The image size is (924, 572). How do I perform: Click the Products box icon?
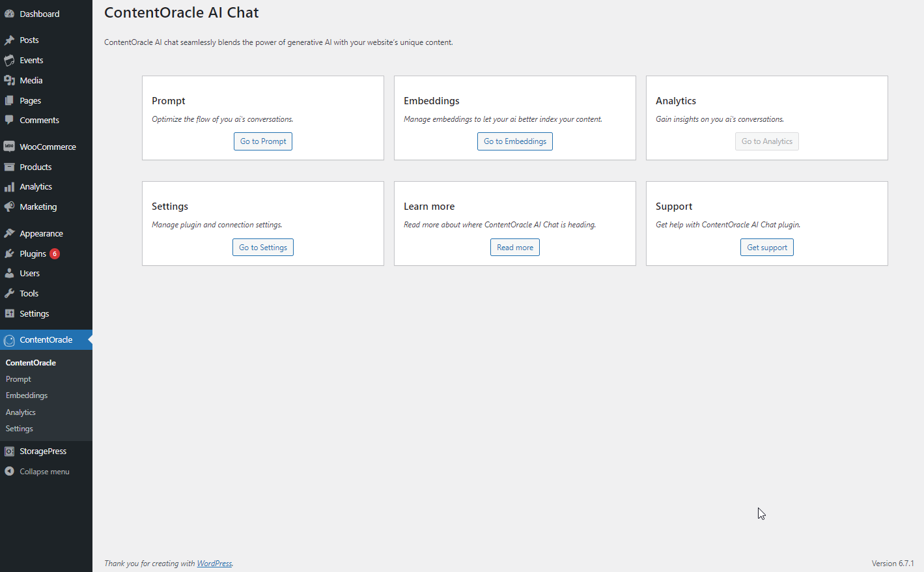pyautogui.click(x=9, y=167)
